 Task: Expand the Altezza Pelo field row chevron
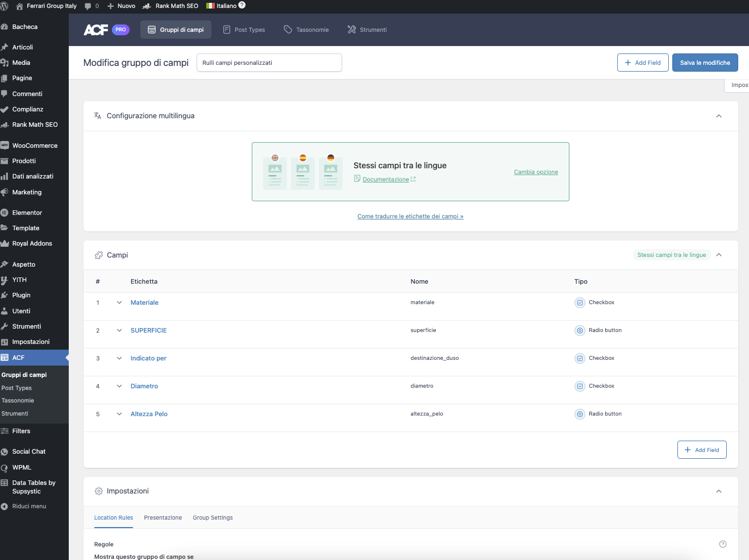[x=119, y=414]
